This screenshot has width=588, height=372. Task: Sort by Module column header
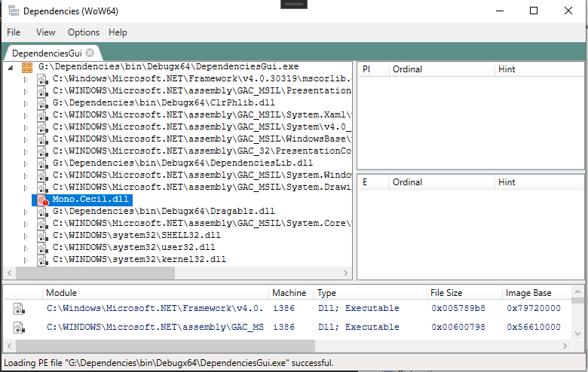(x=155, y=293)
